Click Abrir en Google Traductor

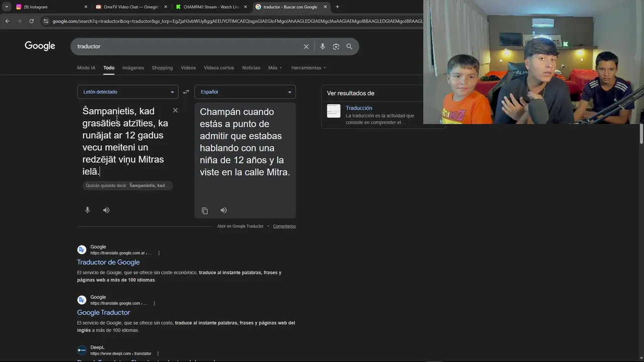coord(240,226)
